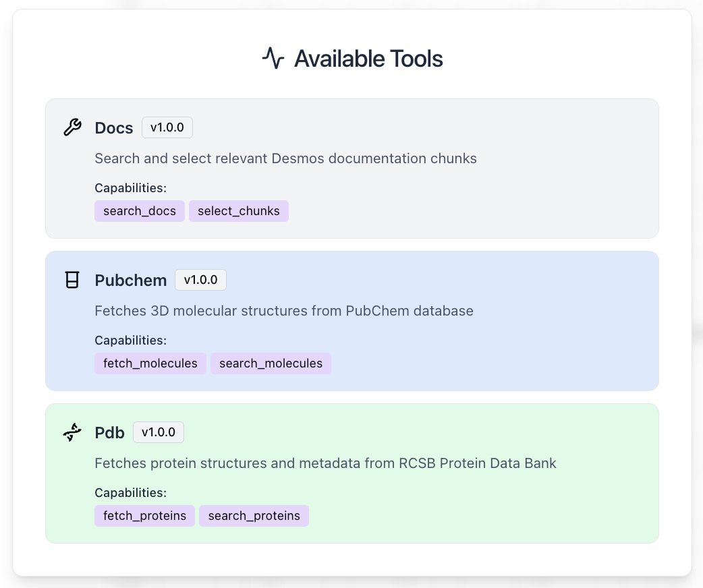Open the Pubchem tool title
This screenshot has width=703, height=588.
[131, 281]
